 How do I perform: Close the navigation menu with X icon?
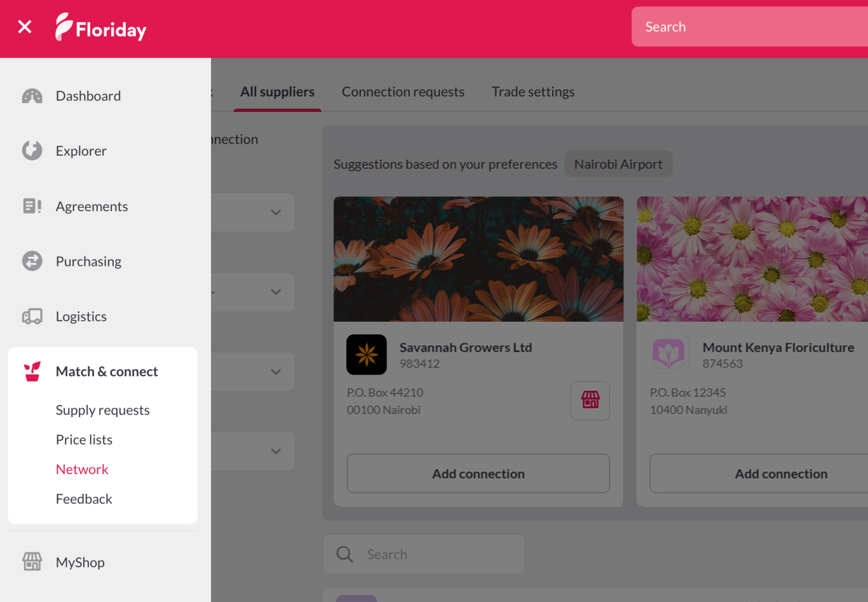(x=25, y=27)
